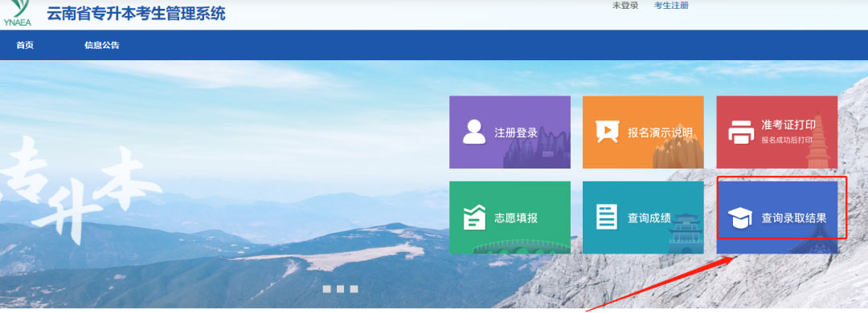Open the 报名演示说明 tile label
This screenshot has width=868, height=313.
[x=660, y=132]
